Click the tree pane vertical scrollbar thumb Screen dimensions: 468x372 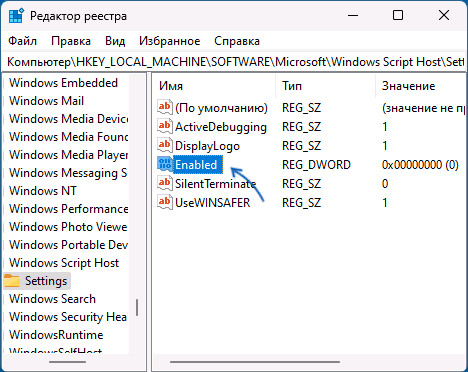click(x=137, y=307)
